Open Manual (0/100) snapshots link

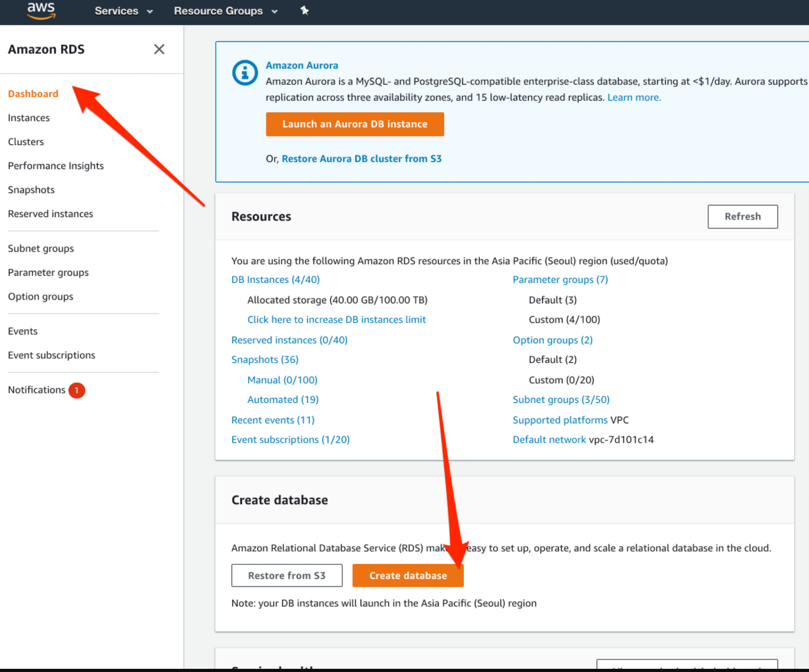[282, 380]
